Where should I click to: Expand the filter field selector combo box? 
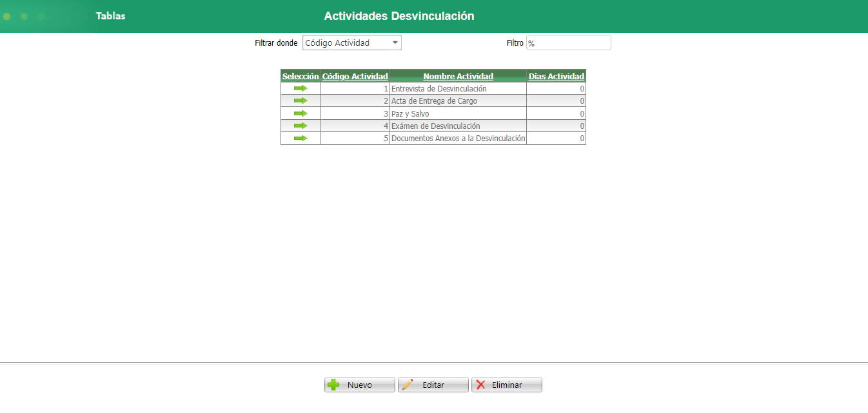point(351,42)
